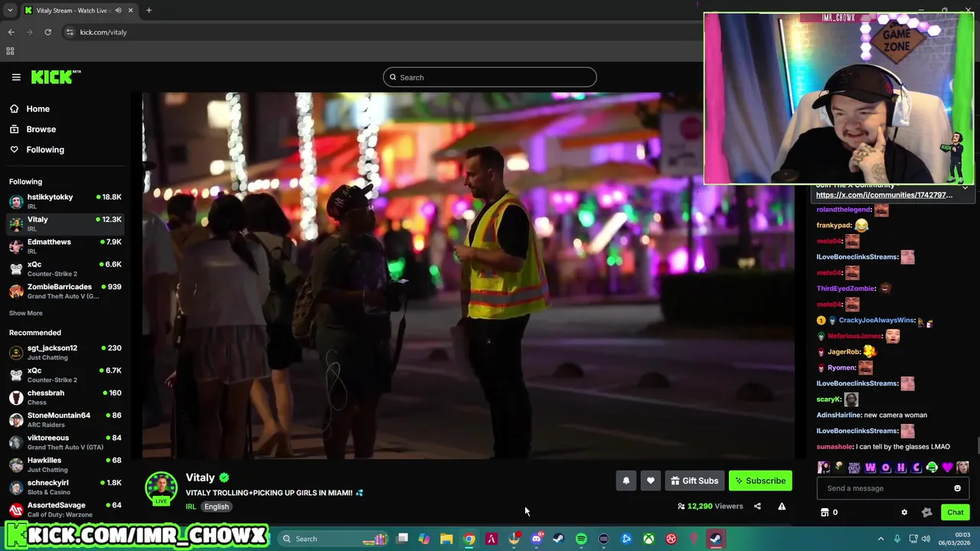This screenshot has width=980, height=551.
Task: Click the Gift Subs button
Action: click(x=694, y=481)
